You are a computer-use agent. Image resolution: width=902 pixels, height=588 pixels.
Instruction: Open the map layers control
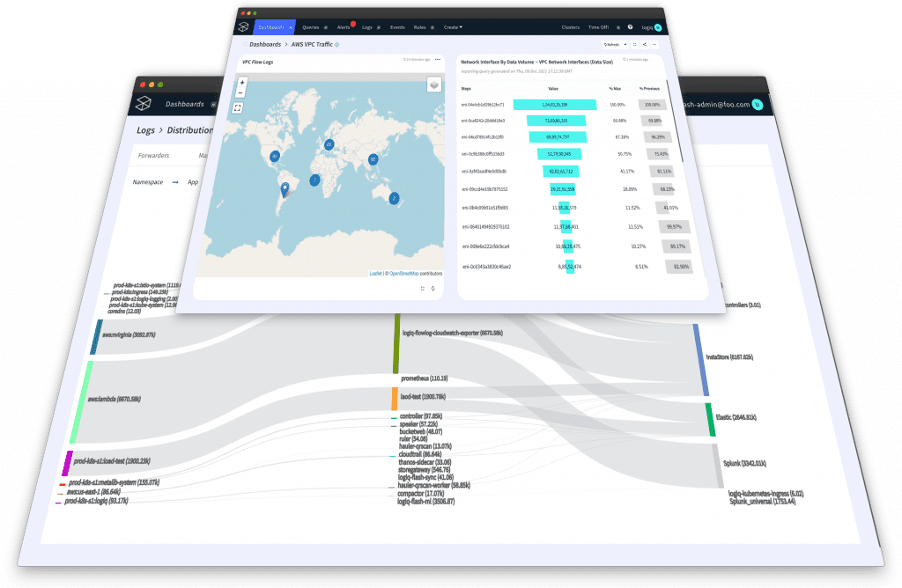tap(434, 85)
